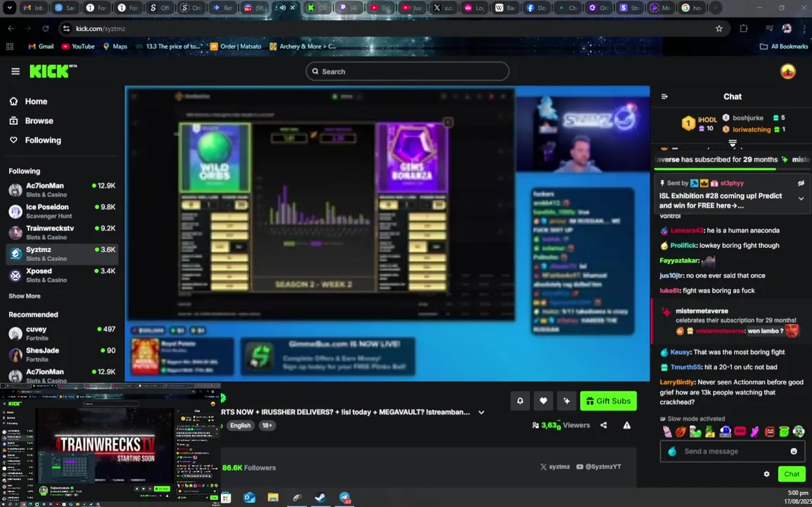
Task: Click the notification bell button
Action: tap(520, 401)
